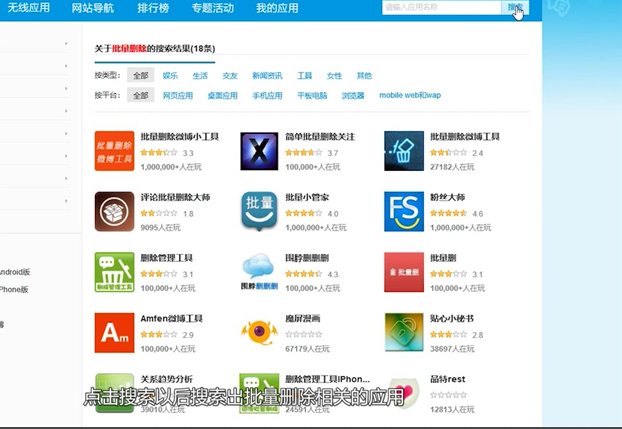Filter results by 女性 type
The image size is (622, 429).
point(334,75)
